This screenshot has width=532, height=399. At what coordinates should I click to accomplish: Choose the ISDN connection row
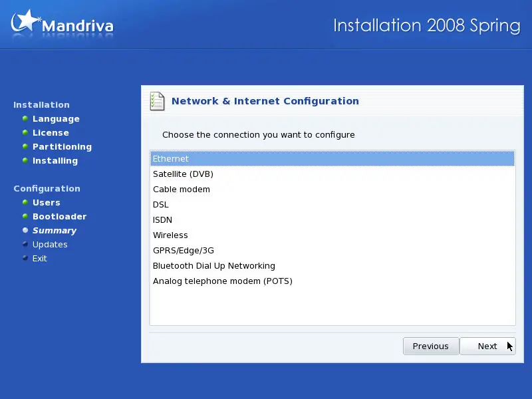point(332,220)
